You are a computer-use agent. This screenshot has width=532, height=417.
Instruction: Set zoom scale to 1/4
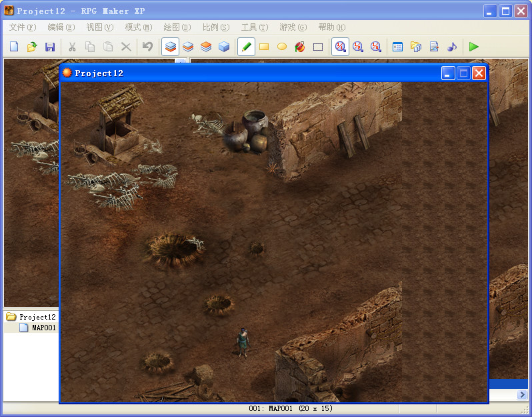click(x=375, y=47)
